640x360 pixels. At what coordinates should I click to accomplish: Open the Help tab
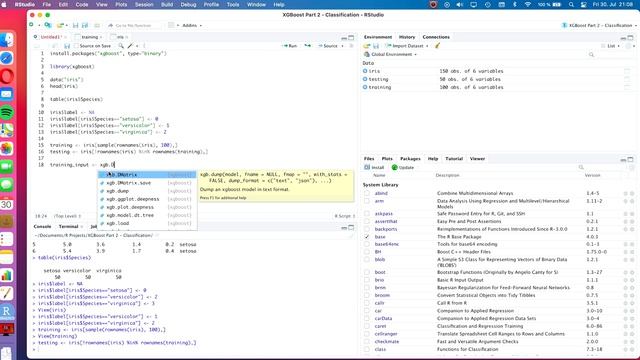tap(433, 158)
